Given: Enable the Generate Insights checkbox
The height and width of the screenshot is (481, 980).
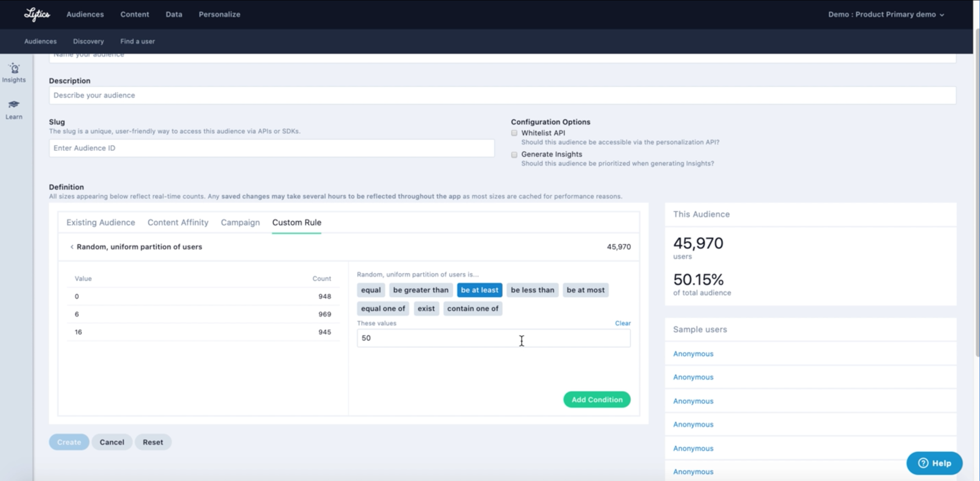Looking at the screenshot, I should click(514, 154).
